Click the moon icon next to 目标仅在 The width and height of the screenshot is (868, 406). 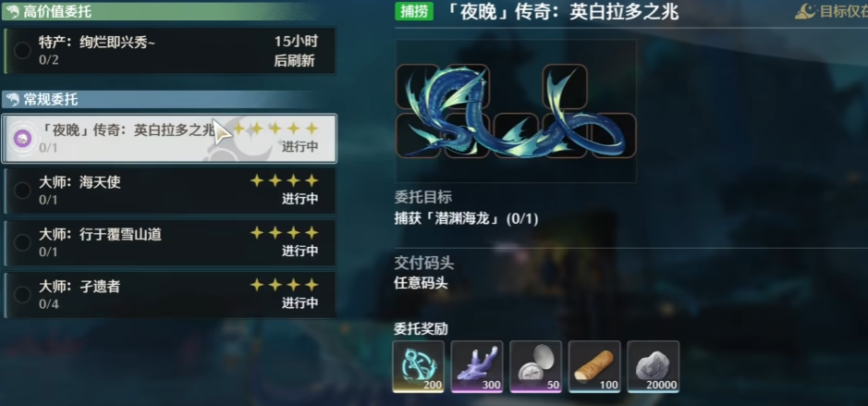tap(806, 11)
